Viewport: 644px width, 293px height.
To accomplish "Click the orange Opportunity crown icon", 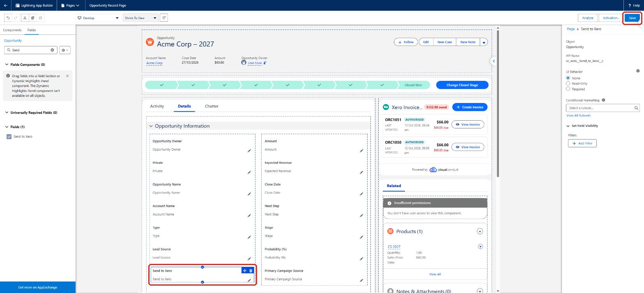I will (x=150, y=42).
